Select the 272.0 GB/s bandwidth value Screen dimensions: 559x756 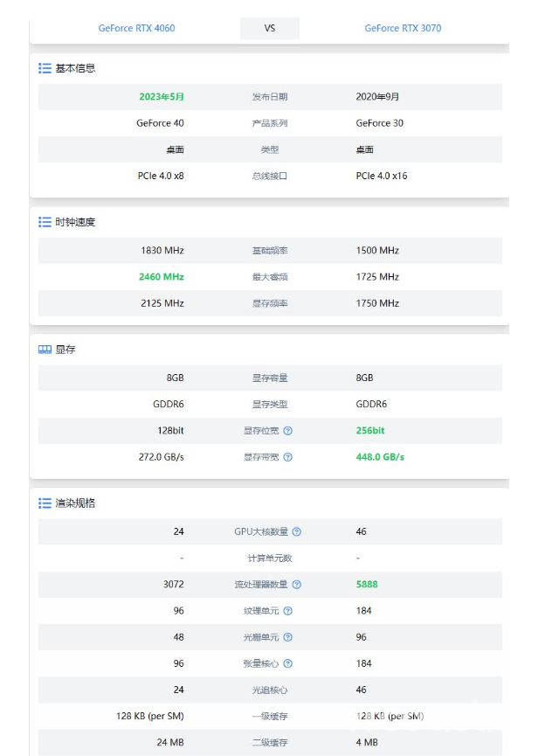(162, 457)
